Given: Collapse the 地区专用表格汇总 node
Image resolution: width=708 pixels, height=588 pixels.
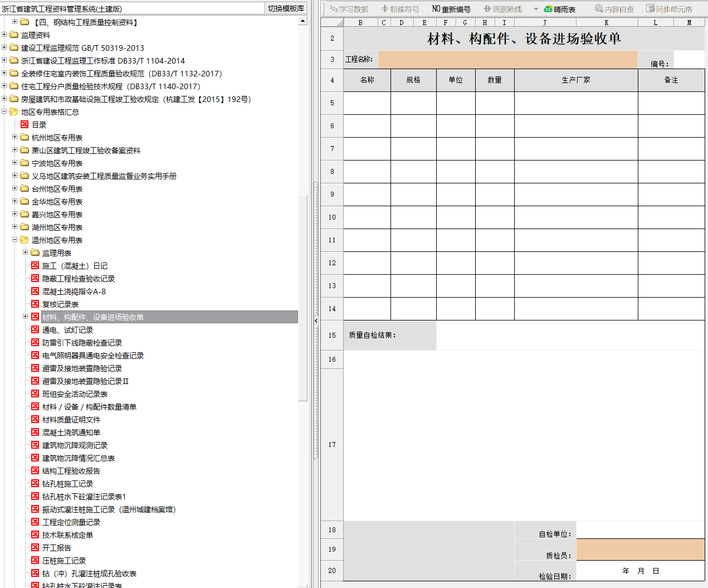Looking at the screenshot, I should 4,111.
